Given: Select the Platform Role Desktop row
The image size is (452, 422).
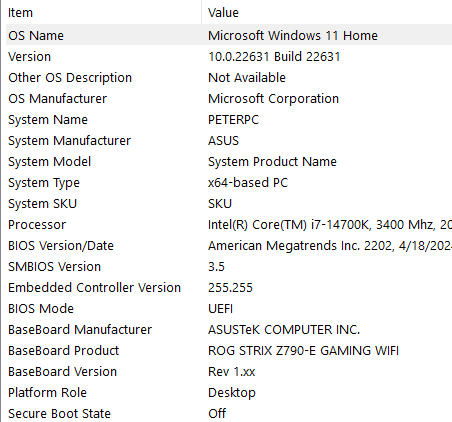Looking at the screenshot, I should (x=229, y=392).
